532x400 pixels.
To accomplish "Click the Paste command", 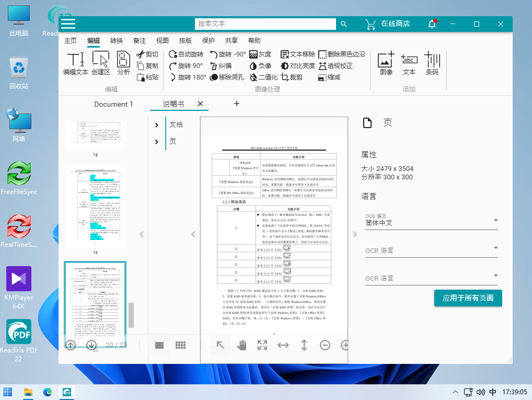I will [147, 77].
